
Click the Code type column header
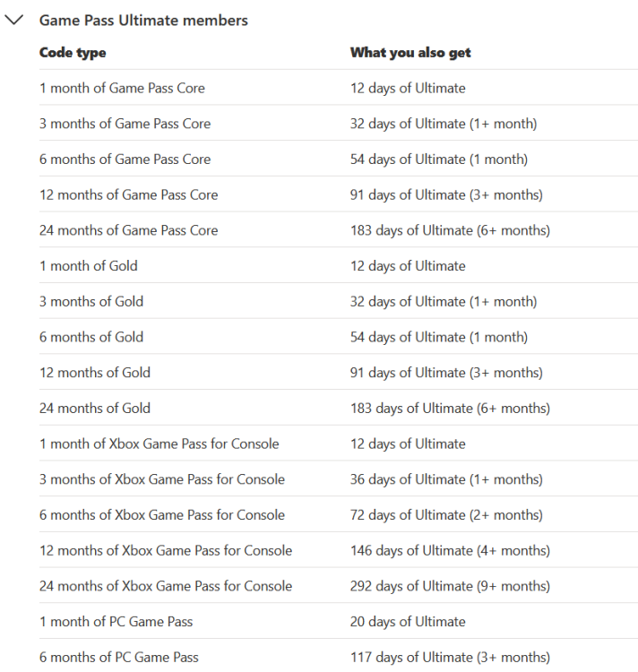(73, 53)
